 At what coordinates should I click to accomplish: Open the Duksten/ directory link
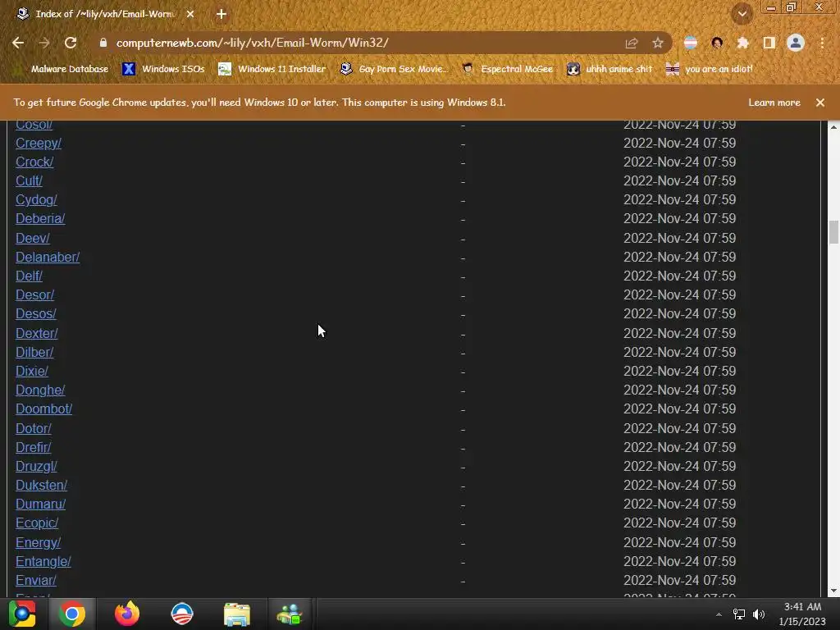tap(41, 486)
